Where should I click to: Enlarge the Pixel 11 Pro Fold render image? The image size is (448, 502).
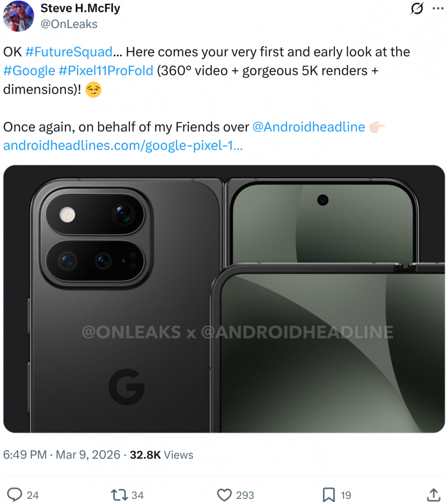coord(224,299)
